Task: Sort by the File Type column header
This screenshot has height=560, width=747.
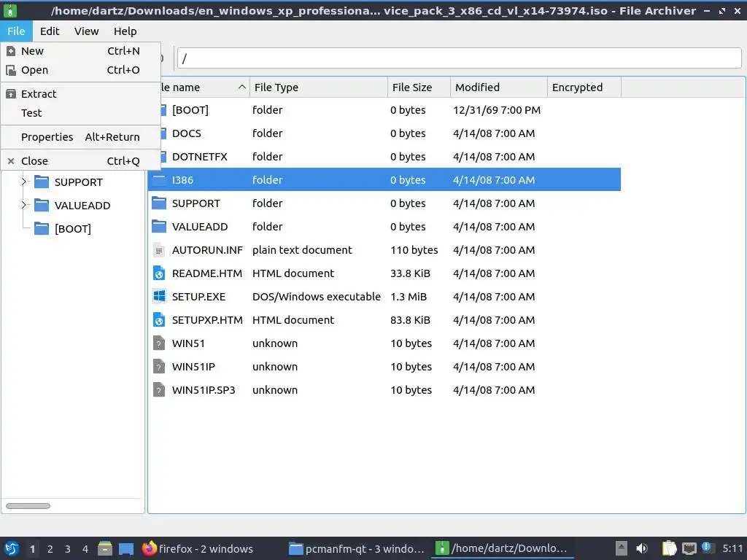Action: 318,87
